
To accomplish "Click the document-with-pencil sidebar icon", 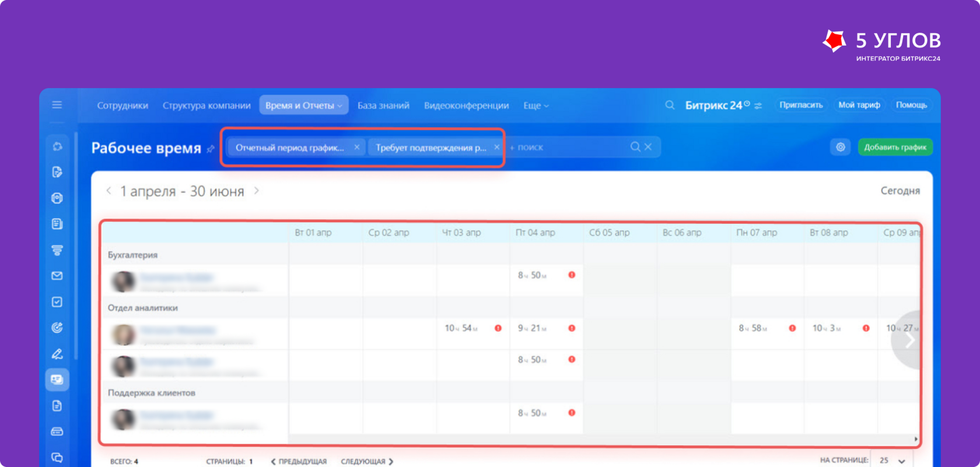I will [57, 172].
